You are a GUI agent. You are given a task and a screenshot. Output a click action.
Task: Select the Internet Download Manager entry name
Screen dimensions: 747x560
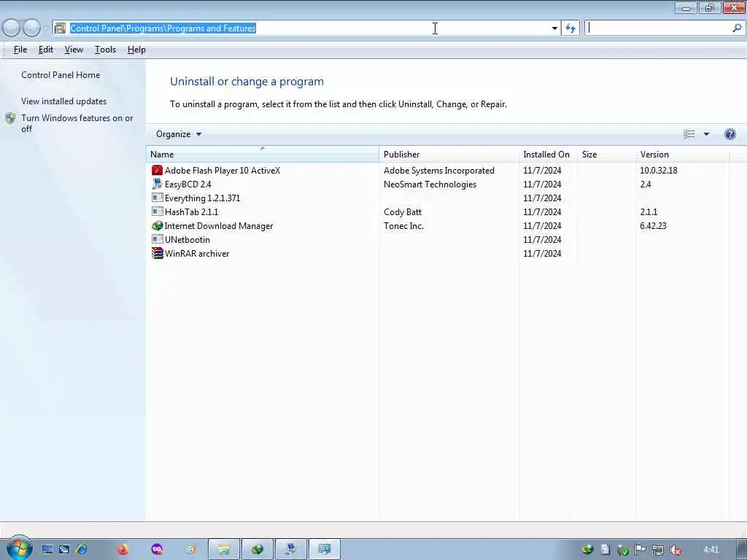pyautogui.click(x=219, y=226)
